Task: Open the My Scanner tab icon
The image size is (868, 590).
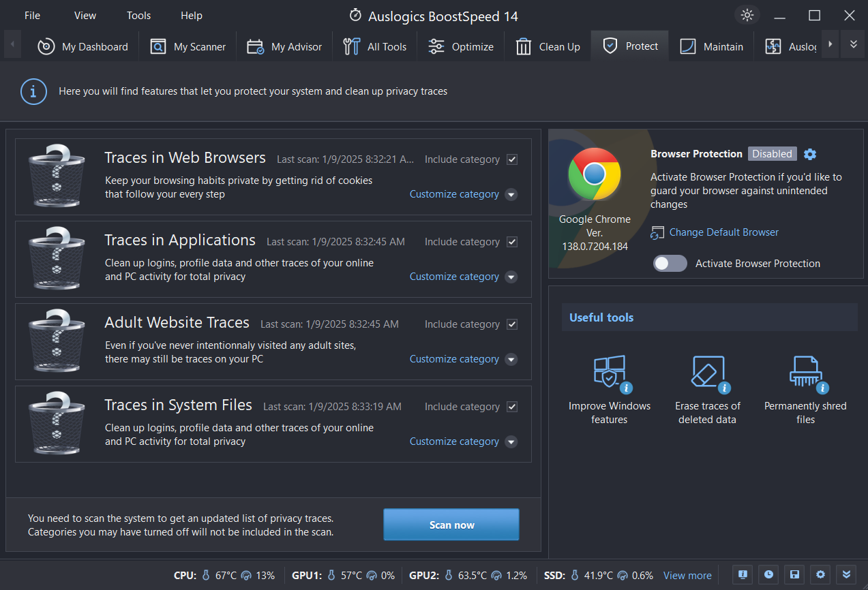Action: (158, 46)
